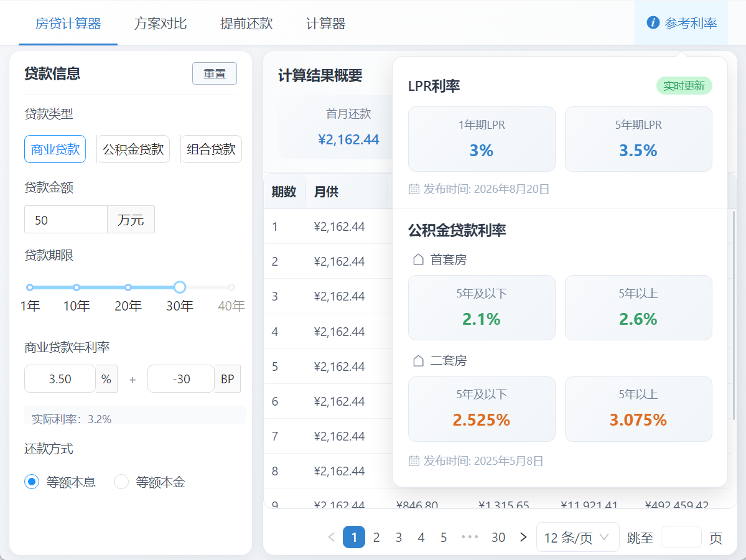Choose 公积金贷款 loan type

tap(133, 149)
